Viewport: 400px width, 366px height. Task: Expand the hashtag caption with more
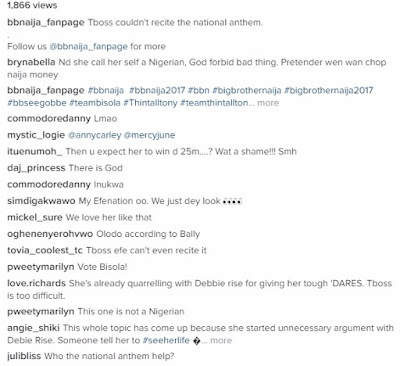[x=268, y=103]
